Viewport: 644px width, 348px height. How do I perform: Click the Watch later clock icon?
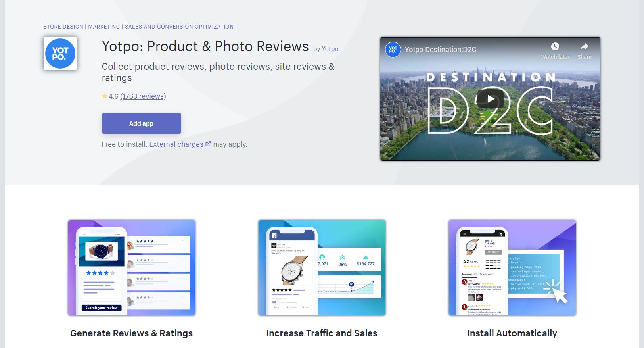click(555, 46)
